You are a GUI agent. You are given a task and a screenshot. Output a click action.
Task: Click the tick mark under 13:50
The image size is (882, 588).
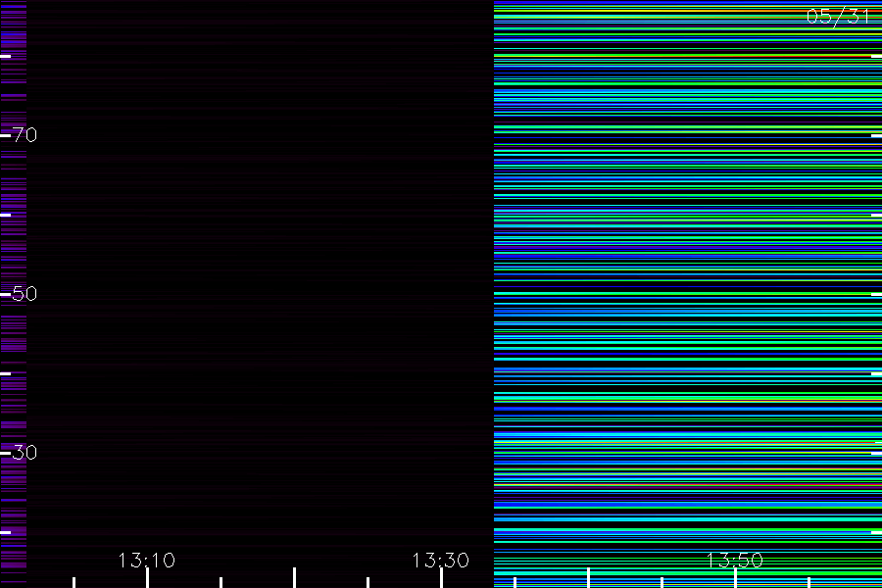pos(735,578)
